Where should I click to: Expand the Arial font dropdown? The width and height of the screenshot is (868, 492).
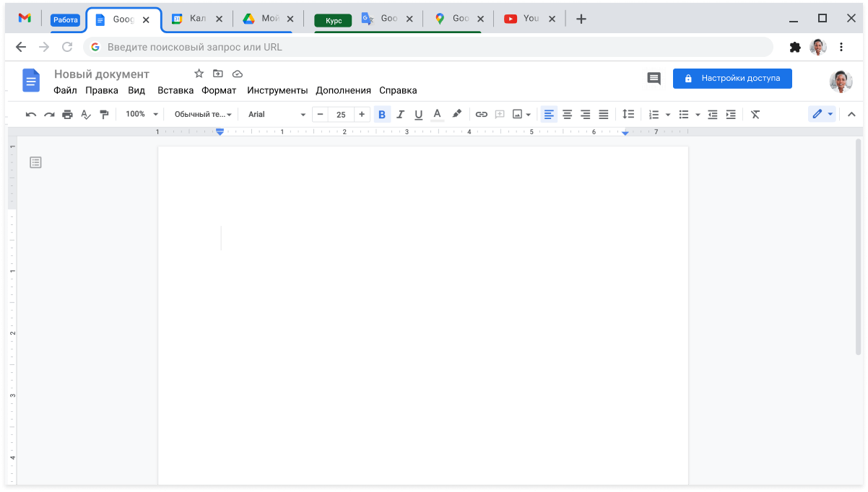pos(277,115)
